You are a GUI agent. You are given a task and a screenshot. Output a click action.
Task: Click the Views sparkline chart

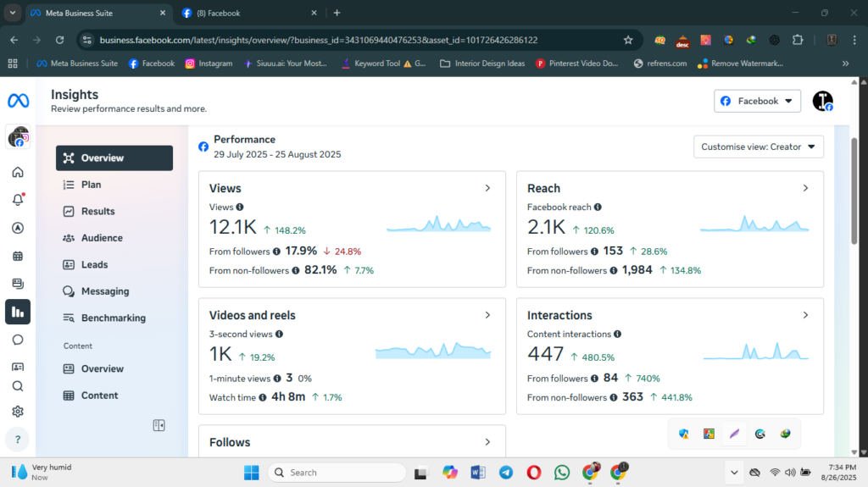(x=438, y=224)
